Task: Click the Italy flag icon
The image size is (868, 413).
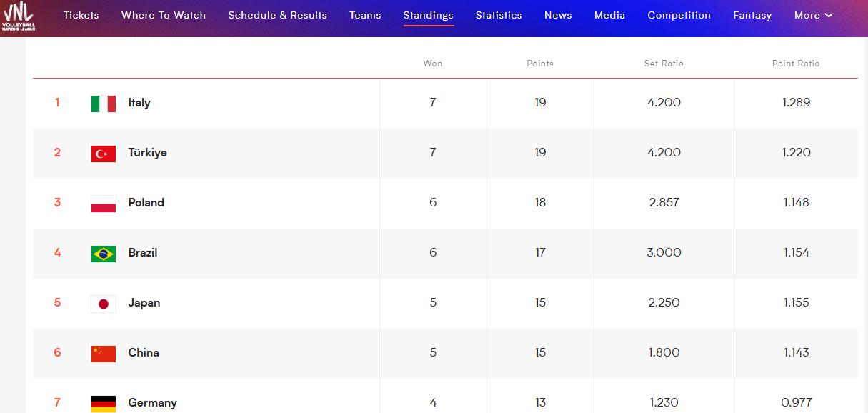Action: tap(104, 104)
